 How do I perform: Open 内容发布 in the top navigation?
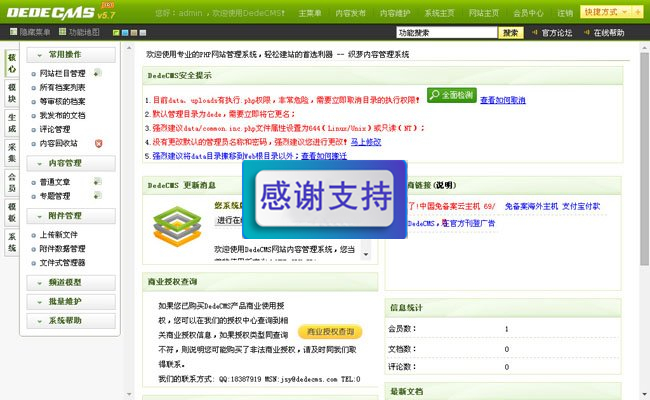tap(351, 13)
